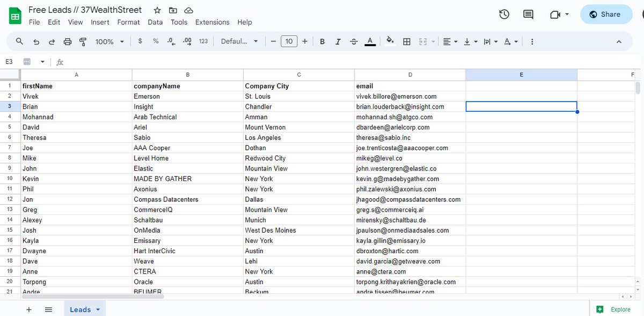This screenshot has width=644, height=316.
Task: Select the Leads sheet tab
Action: coord(80,309)
